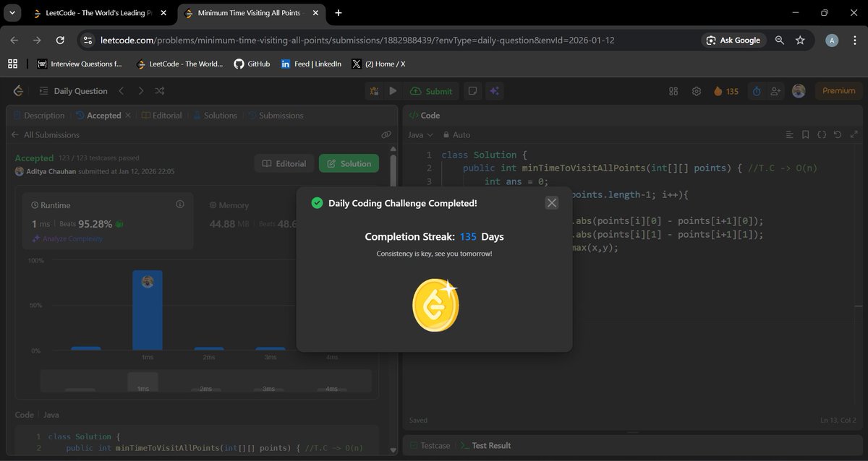The width and height of the screenshot is (868, 461).
Task: Close the Minimum Time Visiting All Points tab
Action: point(317,13)
